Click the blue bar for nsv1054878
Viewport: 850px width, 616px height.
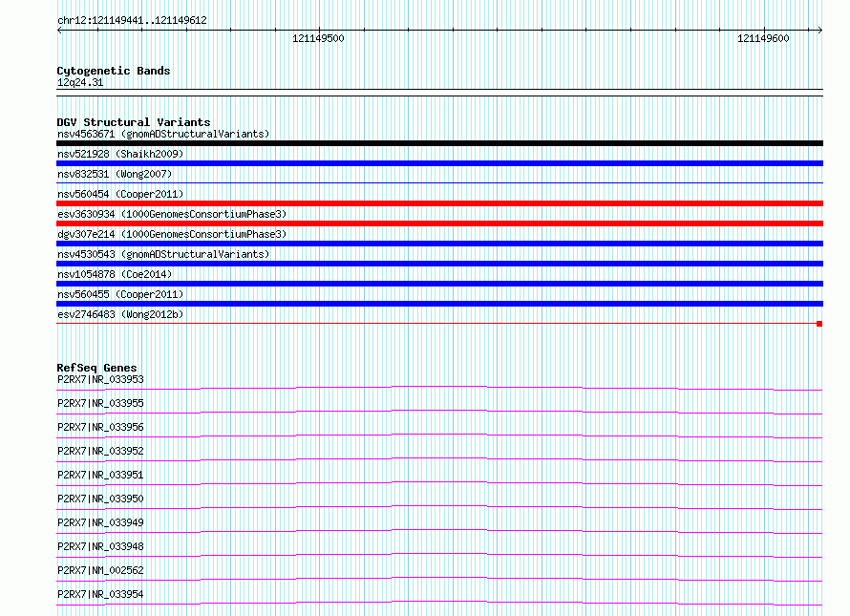click(439, 284)
